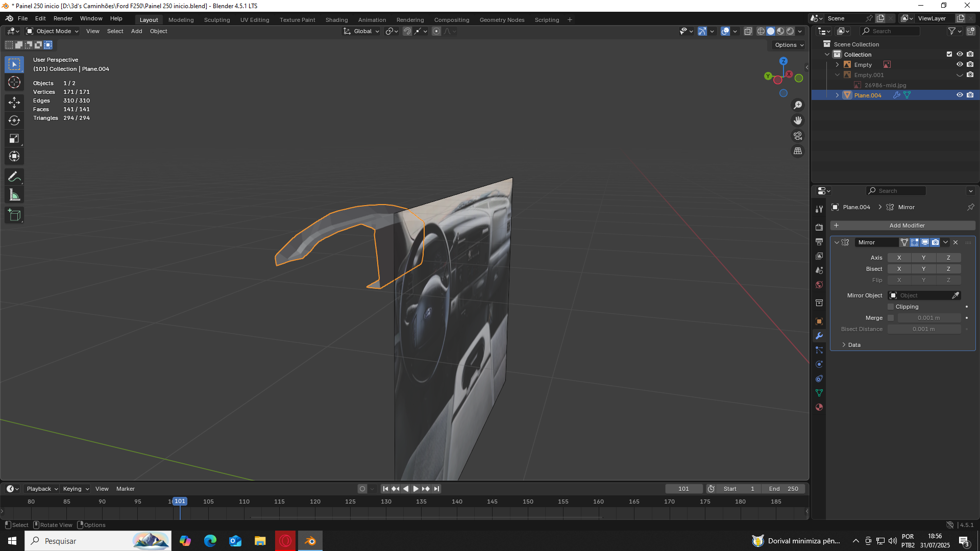Open the Material properties tab
The height and width of the screenshot is (551, 980).
[819, 407]
